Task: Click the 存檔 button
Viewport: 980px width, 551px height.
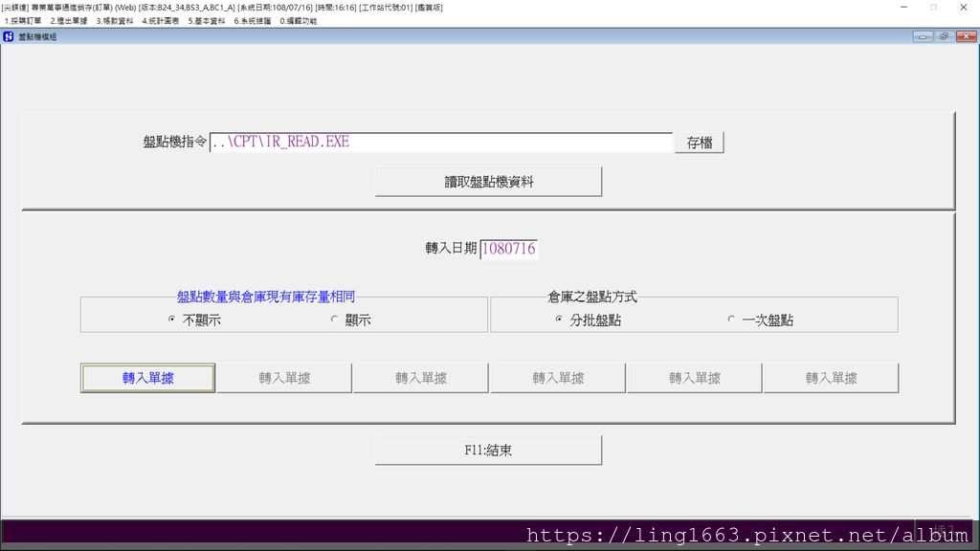Action: [x=699, y=142]
